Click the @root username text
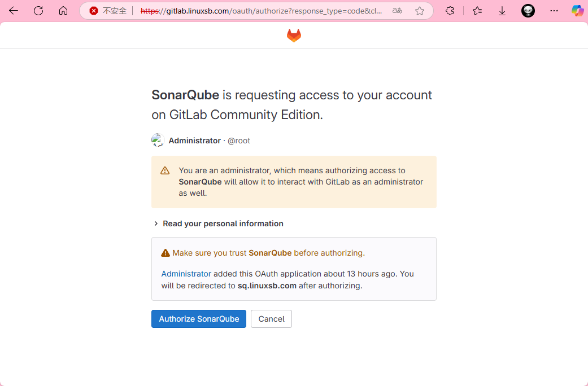The image size is (588, 386). pyautogui.click(x=239, y=141)
